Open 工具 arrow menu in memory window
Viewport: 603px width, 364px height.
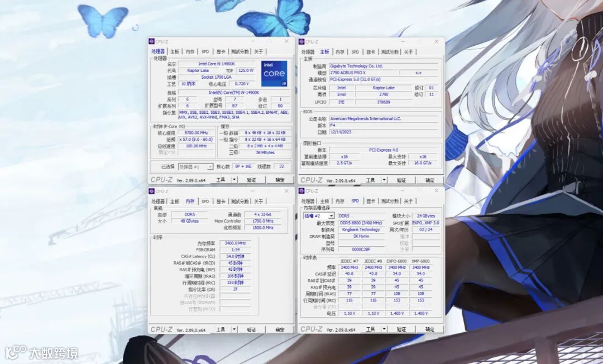[x=234, y=329]
